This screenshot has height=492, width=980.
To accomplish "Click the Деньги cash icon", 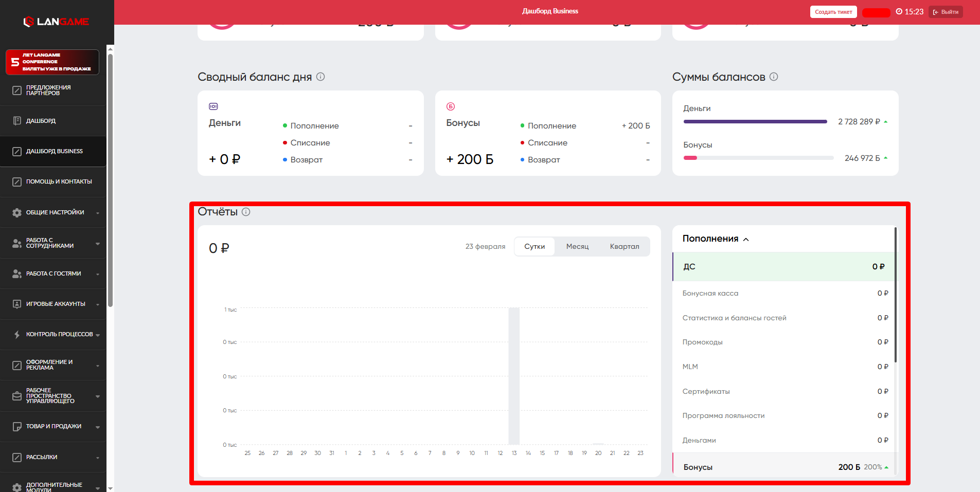I will 213,106.
